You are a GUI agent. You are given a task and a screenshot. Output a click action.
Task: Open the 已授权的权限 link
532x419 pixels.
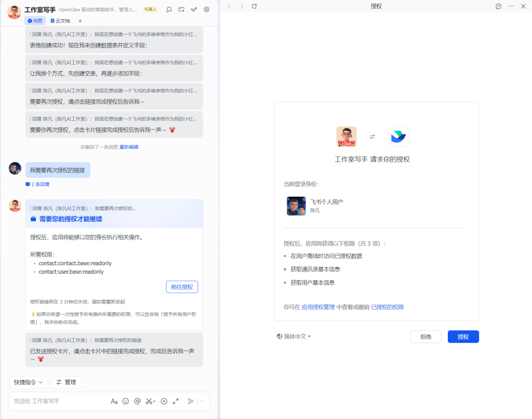click(x=388, y=307)
